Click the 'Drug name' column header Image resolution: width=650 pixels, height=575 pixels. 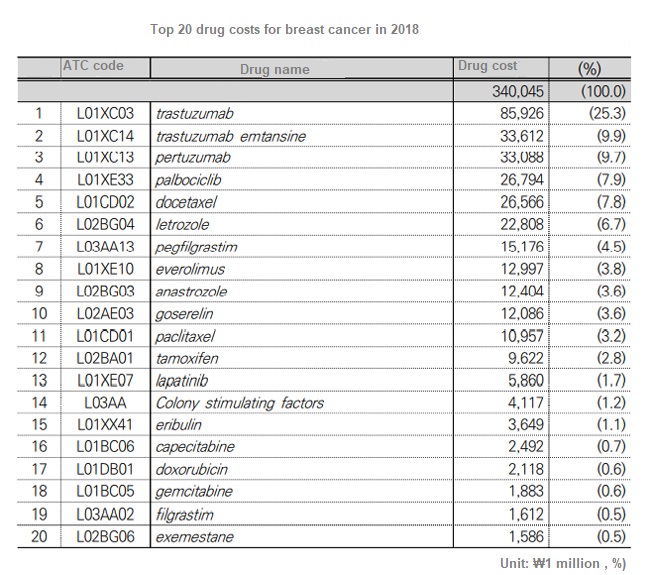pyautogui.click(x=274, y=70)
